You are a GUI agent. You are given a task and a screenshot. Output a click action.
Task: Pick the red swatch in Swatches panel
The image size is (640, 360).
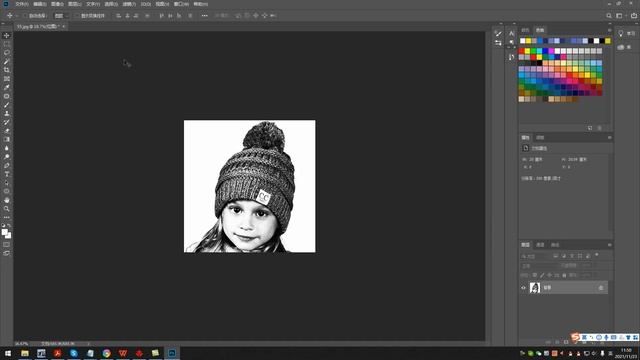521,51
